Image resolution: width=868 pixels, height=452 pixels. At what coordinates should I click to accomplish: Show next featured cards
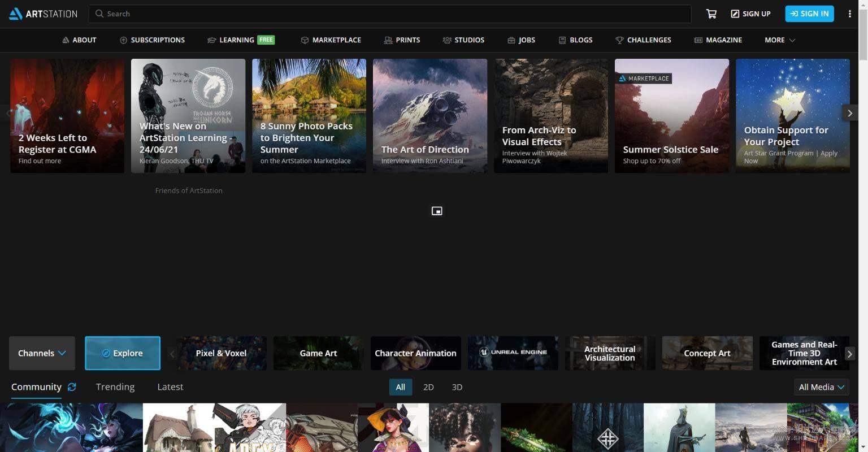click(850, 113)
